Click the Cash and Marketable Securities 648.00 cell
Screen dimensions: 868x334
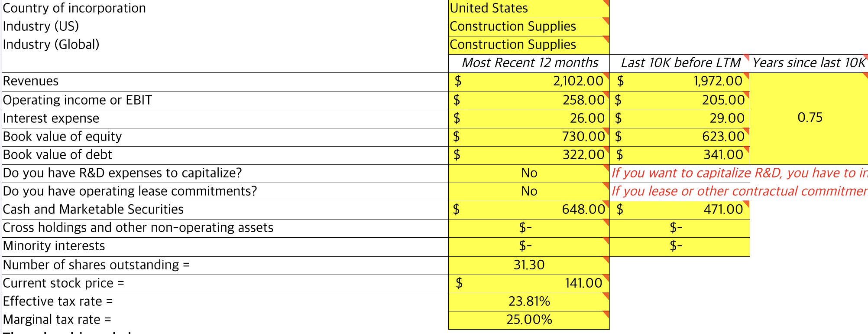529,210
